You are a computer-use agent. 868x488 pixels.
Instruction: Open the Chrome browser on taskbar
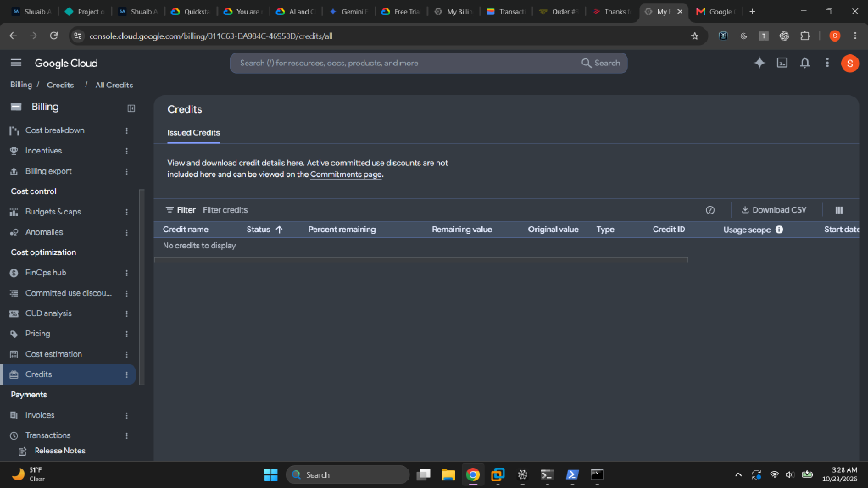coord(473,474)
